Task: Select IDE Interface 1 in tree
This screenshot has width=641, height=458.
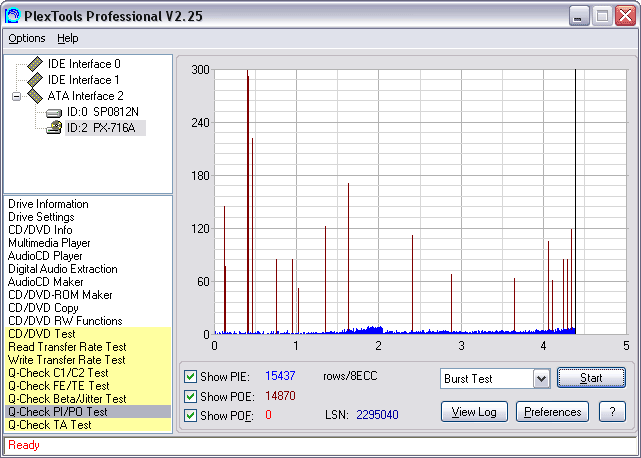Action: click(84, 80)
